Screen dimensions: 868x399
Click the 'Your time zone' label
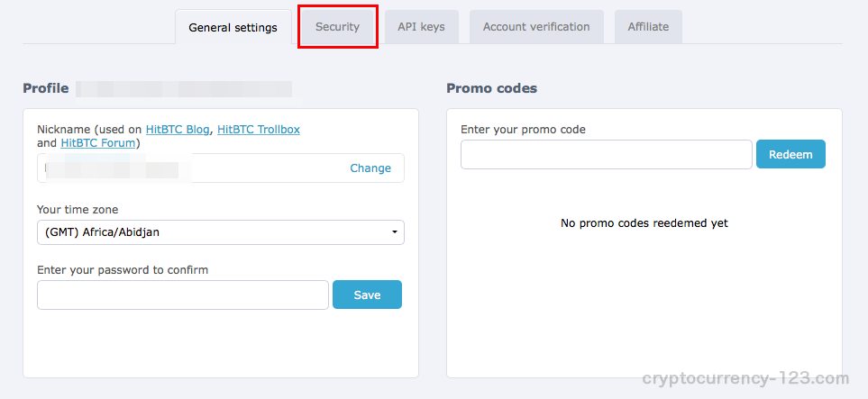[78, 210]
